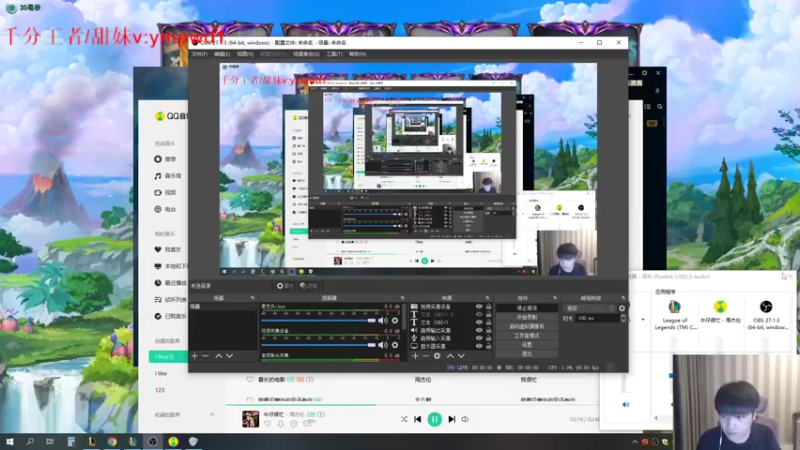Viewport: 800px width, 450px height.
Task: Undock the Sources panel with its header icon
Action: point(487,297)
